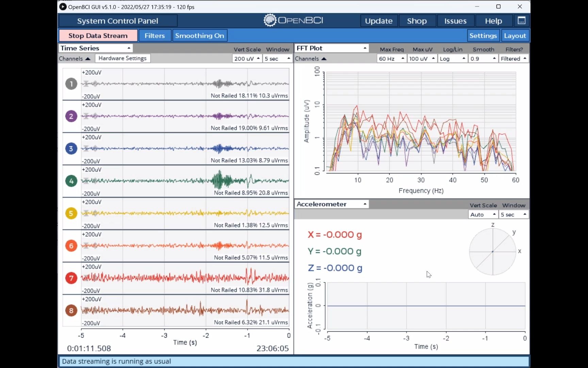Minimize the OpenBCI GUI window

click(x=477, y=7)
